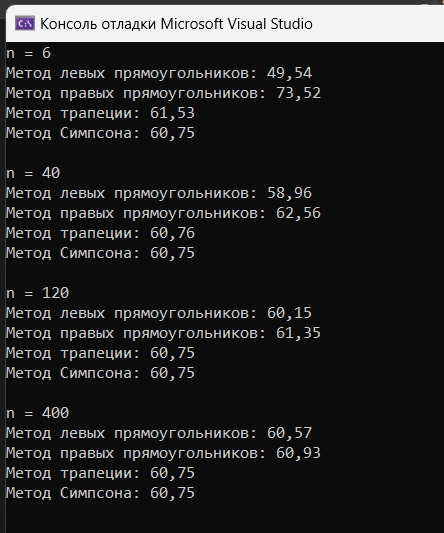Image resolution: width=444 pixels, height=533 pixels.
Task: Click the Метод трапеции: 60,76 line
Action: pyautogui.click(x=100, y=233)
